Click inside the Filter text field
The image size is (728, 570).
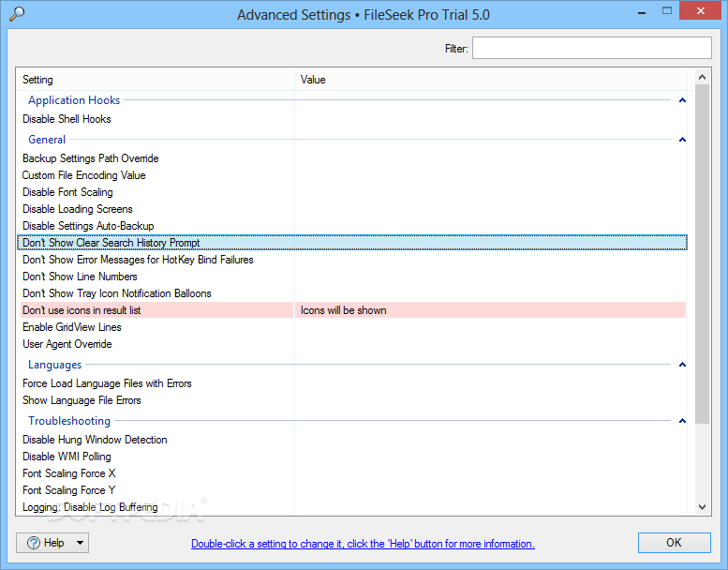591,48
